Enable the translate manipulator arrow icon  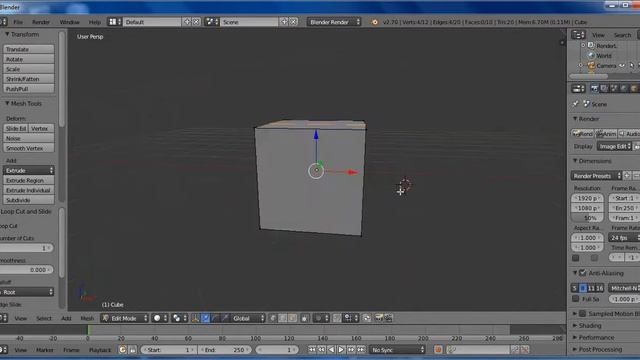coord(205,318)
